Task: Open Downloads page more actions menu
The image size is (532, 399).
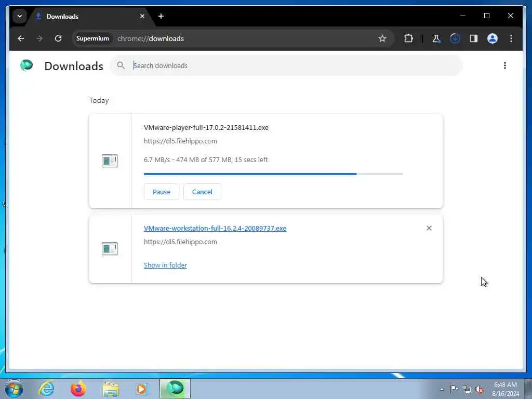Action: (x=505, y=65)
